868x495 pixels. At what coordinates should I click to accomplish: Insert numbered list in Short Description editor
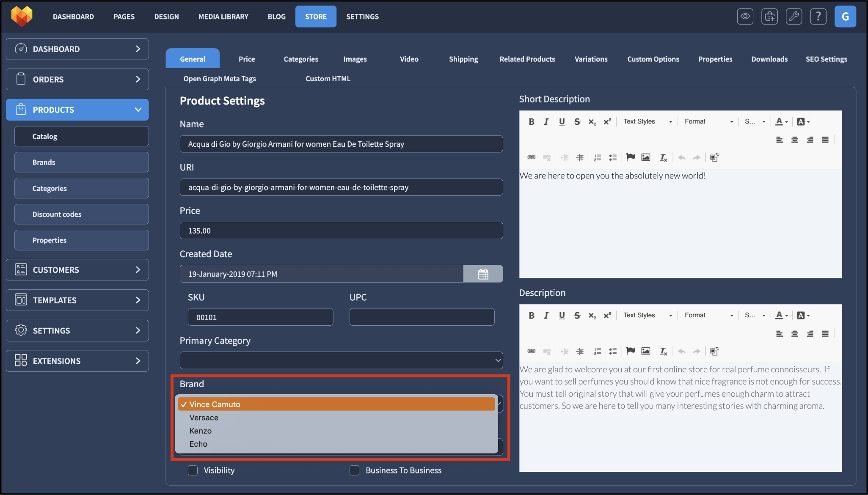(598, 157)
